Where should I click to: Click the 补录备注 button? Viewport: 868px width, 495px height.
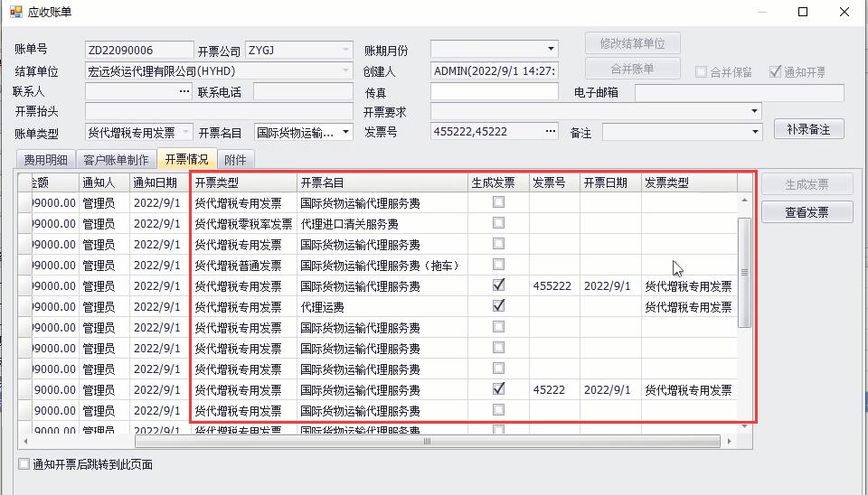pos(808,129)
